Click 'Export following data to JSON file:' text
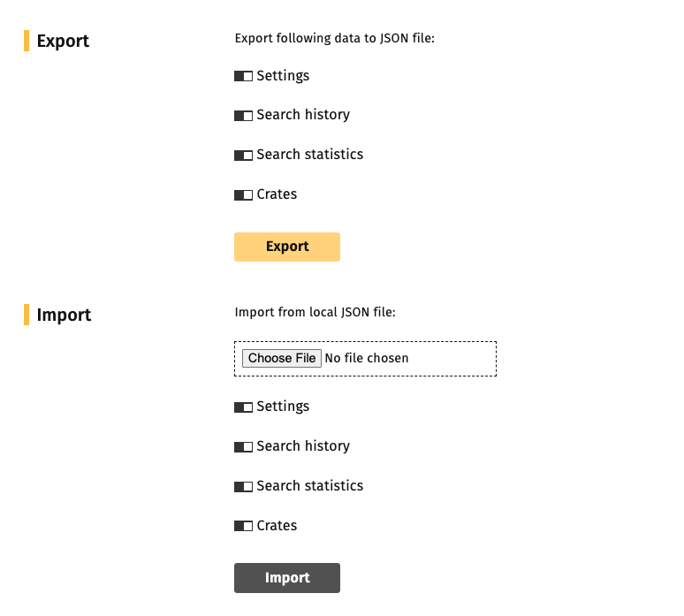This screenshot has height=616, width=684. (335, 38)
